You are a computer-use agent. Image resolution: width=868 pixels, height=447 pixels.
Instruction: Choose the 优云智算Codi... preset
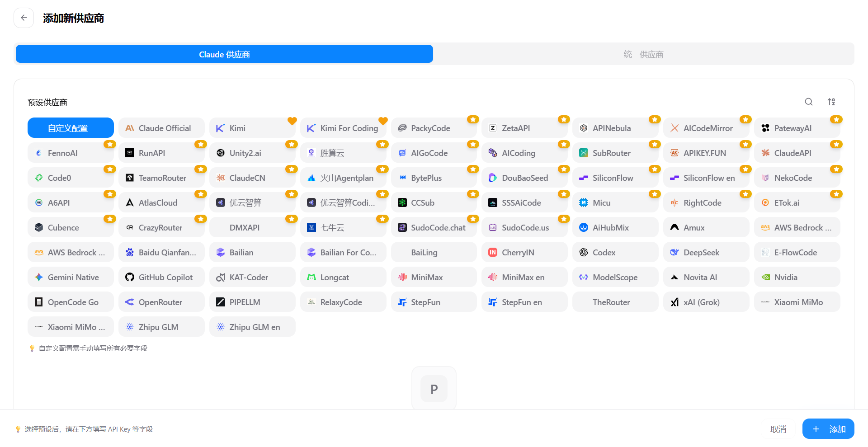point(343,202)
